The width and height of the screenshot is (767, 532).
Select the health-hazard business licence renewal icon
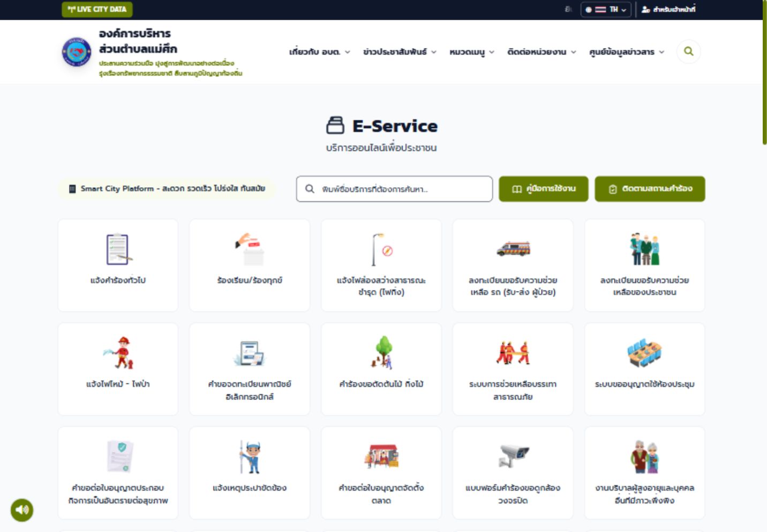(119, 457)
